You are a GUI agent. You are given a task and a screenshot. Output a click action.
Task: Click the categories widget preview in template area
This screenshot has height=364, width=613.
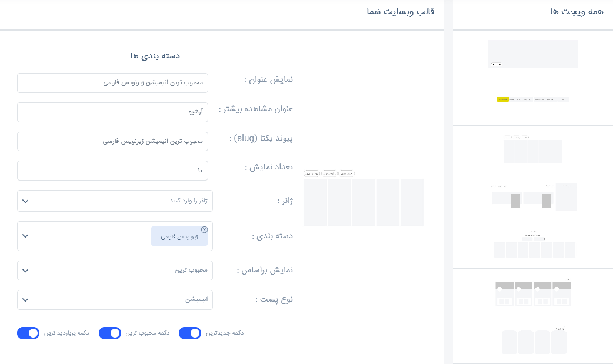tap(364, 198)
